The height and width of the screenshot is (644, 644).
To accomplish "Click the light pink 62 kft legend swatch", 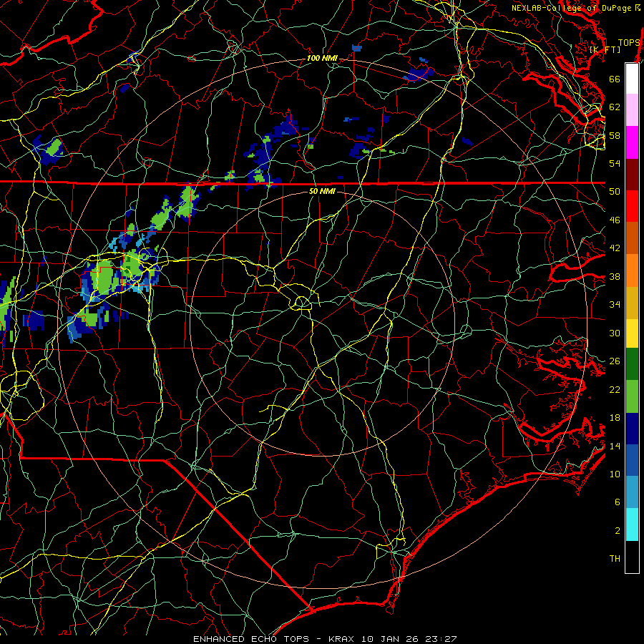I will click(632, 110).
